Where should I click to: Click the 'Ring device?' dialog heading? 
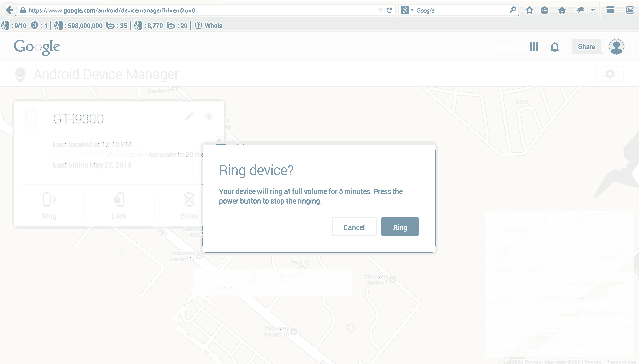[x=256, y=170]
